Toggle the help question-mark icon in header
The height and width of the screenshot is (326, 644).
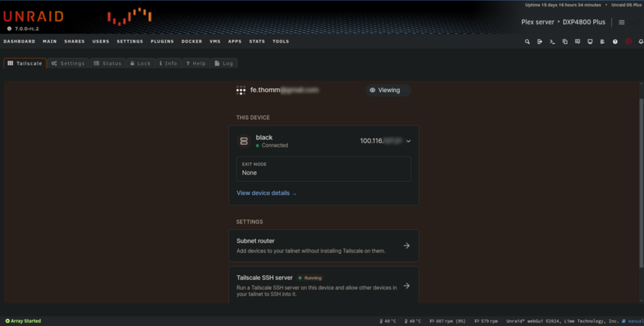click(615, 41)
